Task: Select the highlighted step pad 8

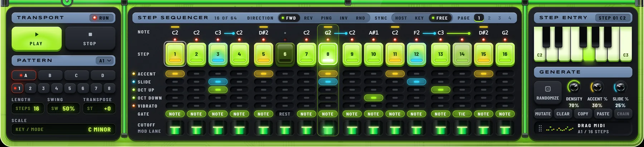Action: point(328,54)
